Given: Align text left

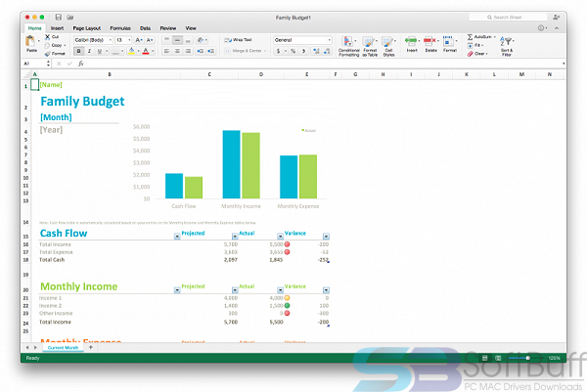Looking at the screenshot, I should [x=167, y=51].
